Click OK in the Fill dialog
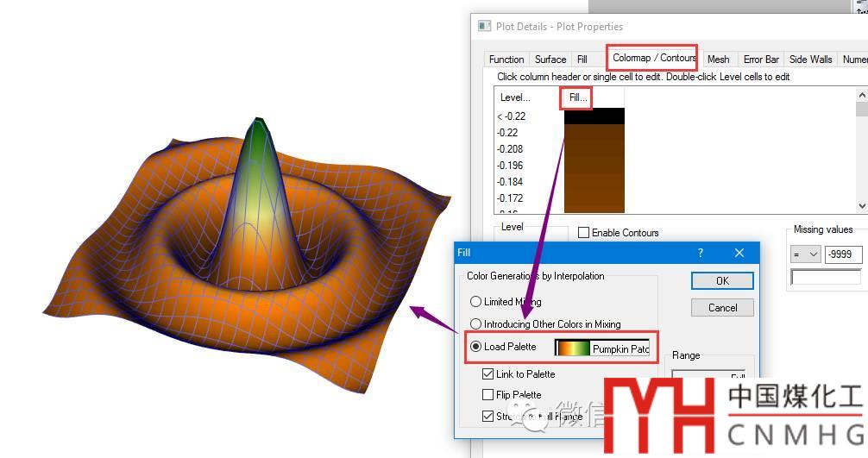Screen dimensions: 868x458 722,281
